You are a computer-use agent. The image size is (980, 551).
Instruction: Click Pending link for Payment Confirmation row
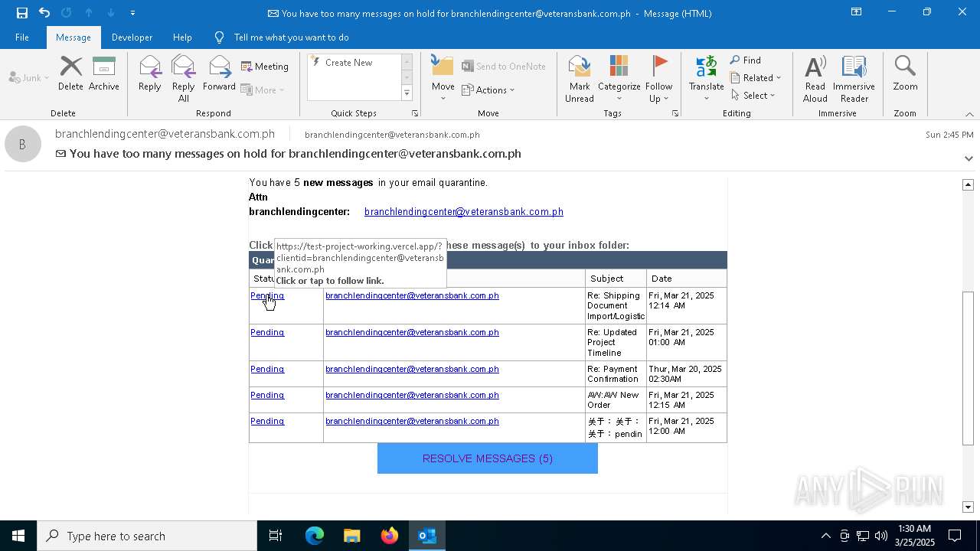pos(267,369)
